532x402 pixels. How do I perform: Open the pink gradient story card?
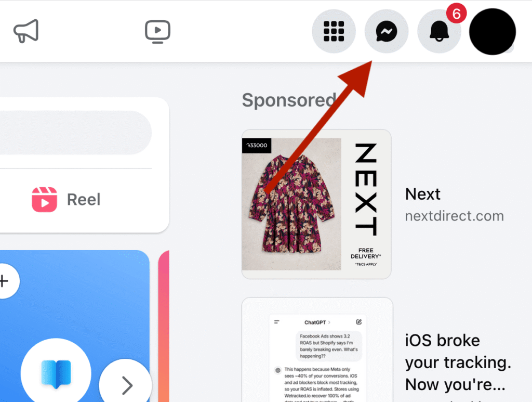click(164, 326)
